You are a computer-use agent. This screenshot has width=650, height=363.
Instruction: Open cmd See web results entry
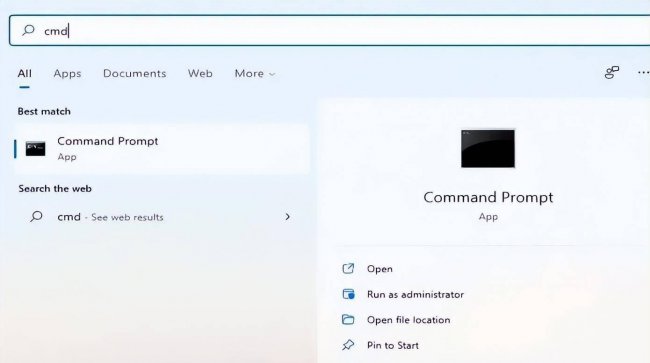coord(162,217)
